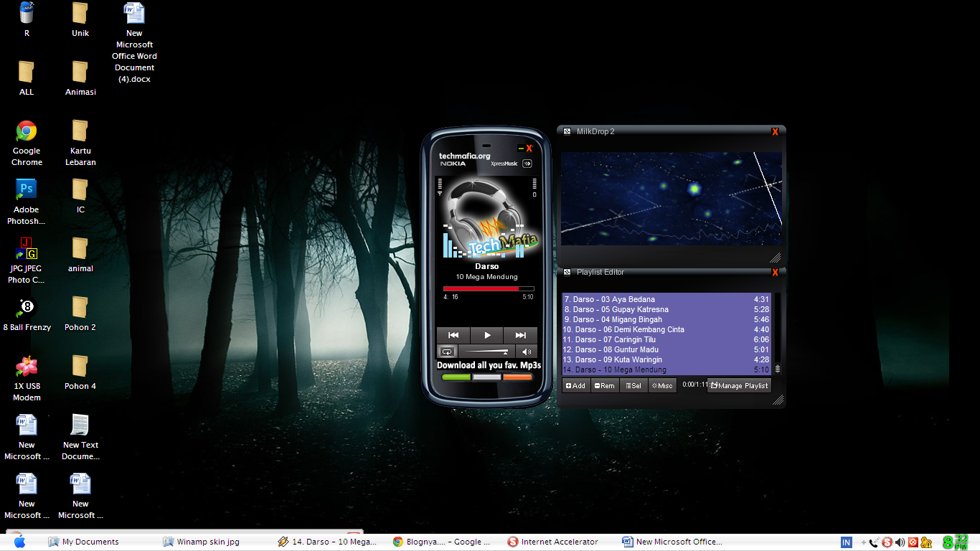Click the speaker icon on the player skin
The width and height of the screenshot is (980, 551).
click(527, 352)
